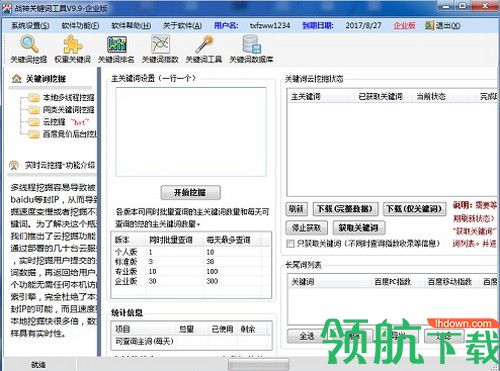Click the horizontal scrollbar thumb at the window bottom
Screen dimensions: 500x371
[258, 365]
